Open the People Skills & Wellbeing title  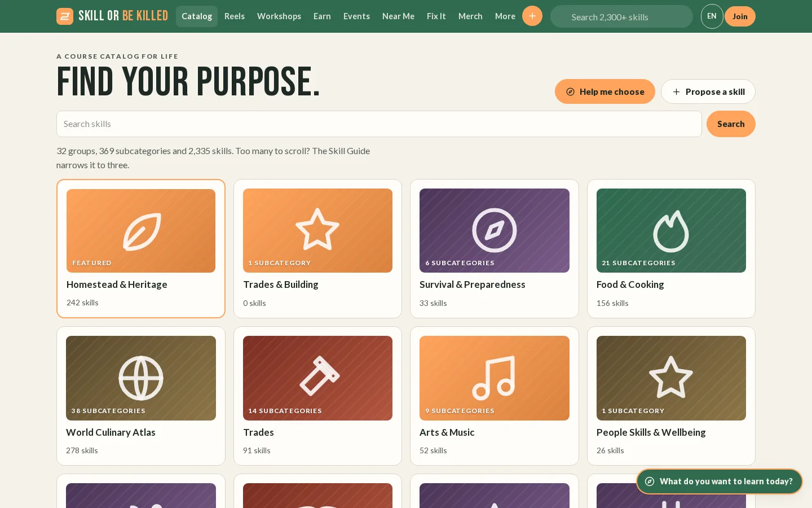tap(651, 432)
